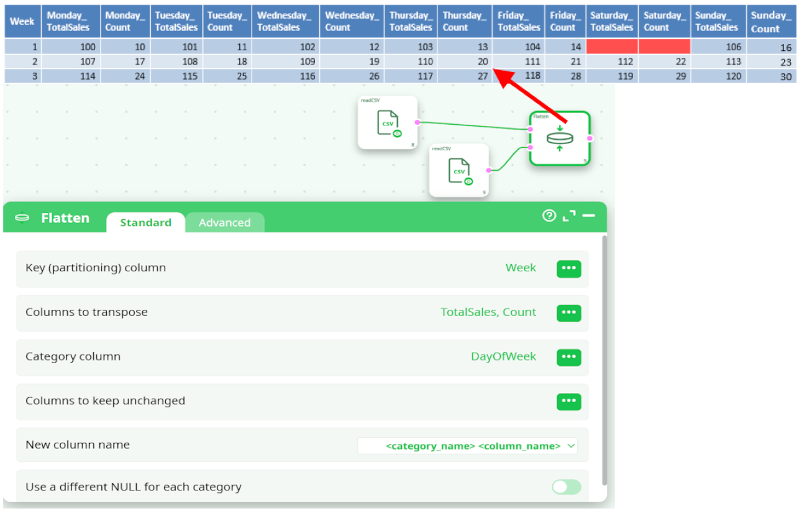Edit the Key (partitioning) column selection
The height and width of the screenshot is (524, 812).
[568, 269]
